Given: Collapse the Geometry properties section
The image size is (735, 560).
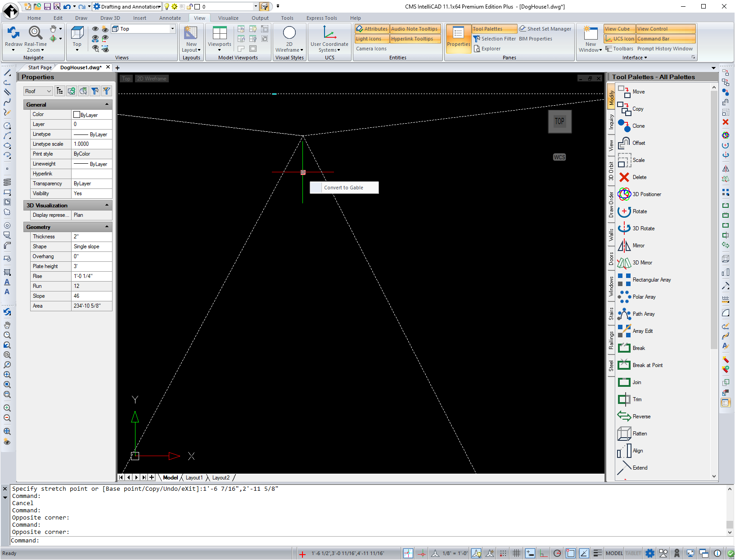Looking at the screenshot, I should [x=107, y=227].
